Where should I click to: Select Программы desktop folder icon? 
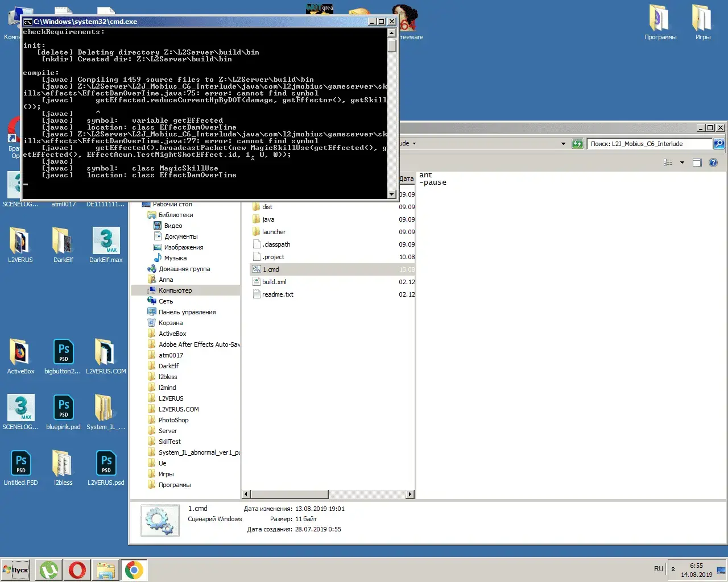pyautogui.click(x=660, y=22)
